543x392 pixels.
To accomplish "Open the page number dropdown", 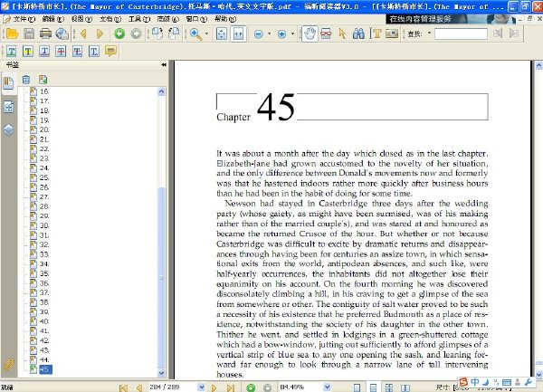I will (x=201, y=387).
